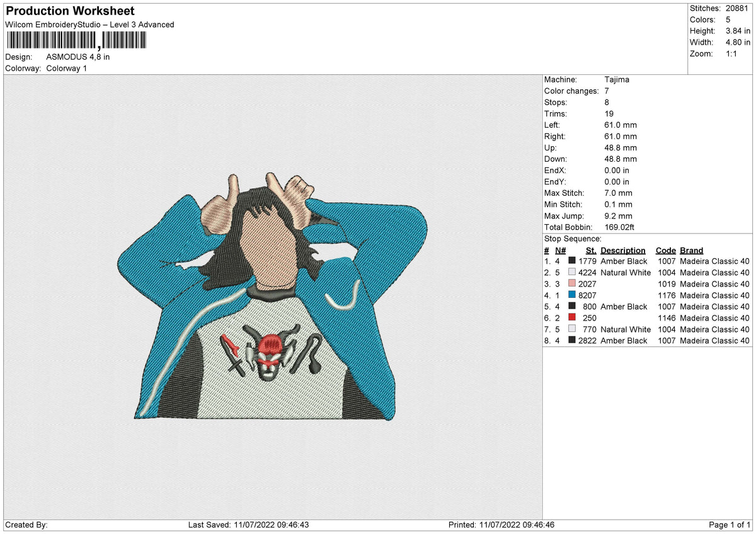Pick the red swatch in the 250 row
This screenshot has height=534, width=756.
point(572,318)
